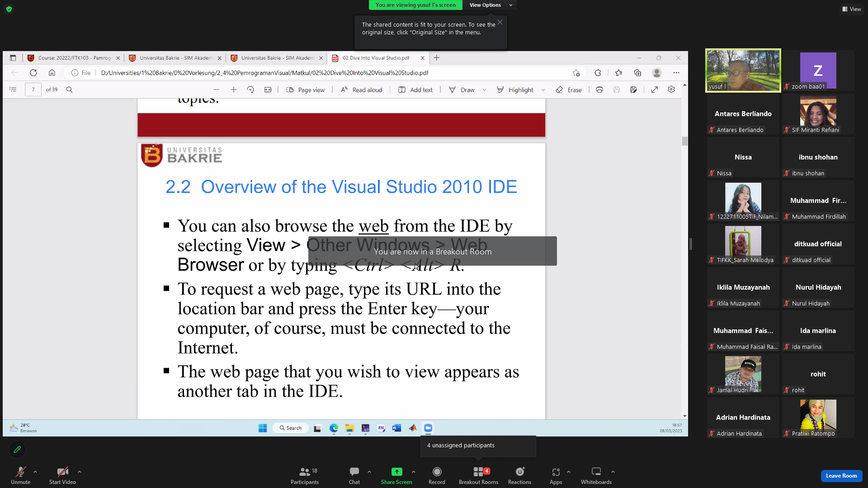The width and height of the screenshot is (868, 488).
Task: Select the Erase tool
Action: coord(569,90)
